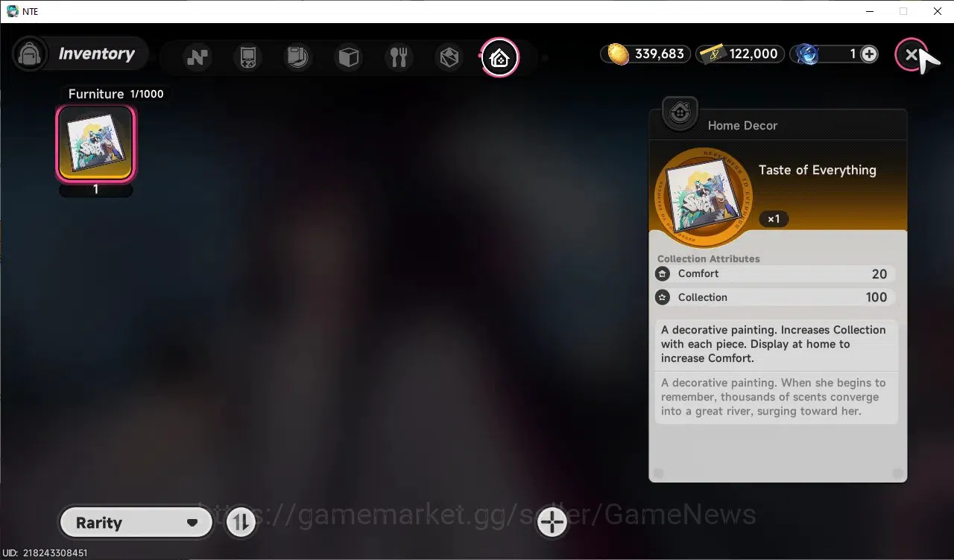Viewport: 954px width, 560px height.
Task: Expand the Rarity sort dropdown
Action: (x=136, y=523)
